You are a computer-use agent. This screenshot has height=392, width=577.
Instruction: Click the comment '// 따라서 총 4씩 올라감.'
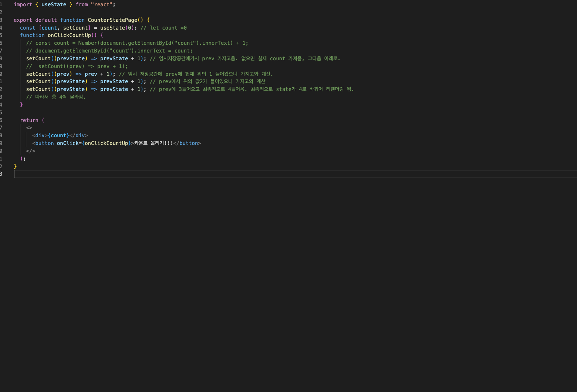point(56,97)
